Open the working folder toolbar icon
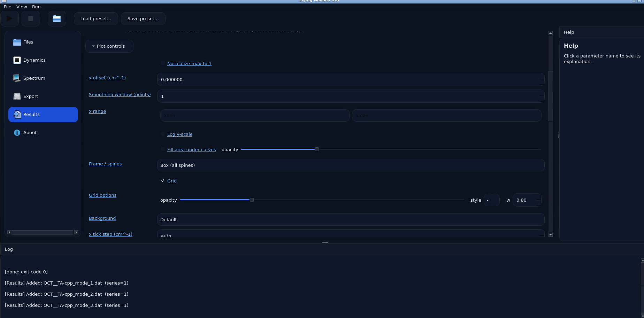644x318 pixels. coord(57,19)
